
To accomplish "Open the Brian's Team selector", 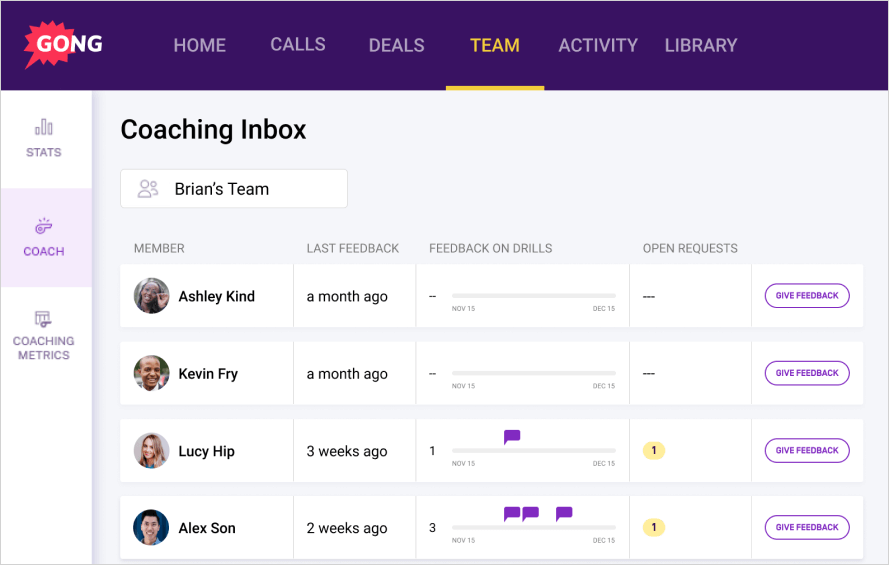I will pyautogui.click(x=234, y=189).
